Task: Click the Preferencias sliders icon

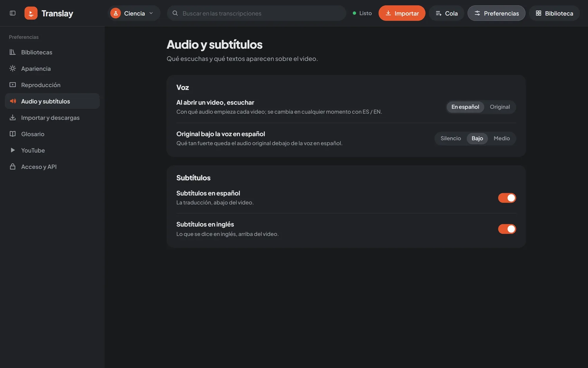Action: pyautogui.click(x=477, y=13)
